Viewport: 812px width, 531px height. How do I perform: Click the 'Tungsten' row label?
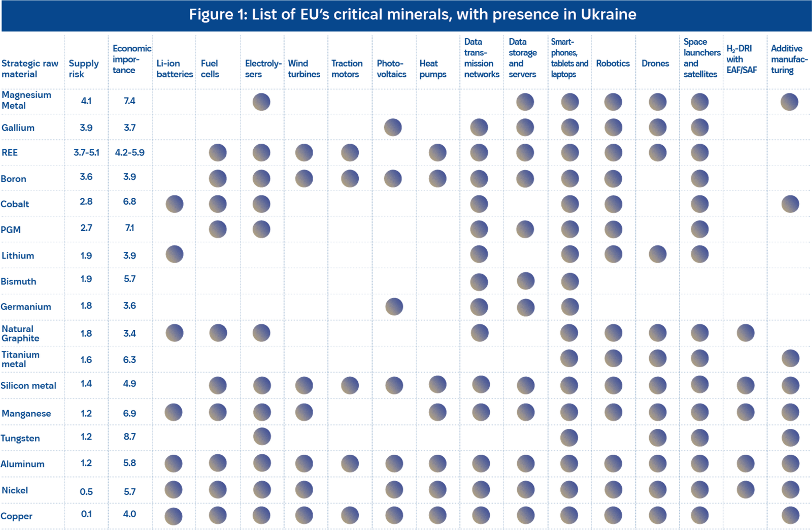coord(20,438)
